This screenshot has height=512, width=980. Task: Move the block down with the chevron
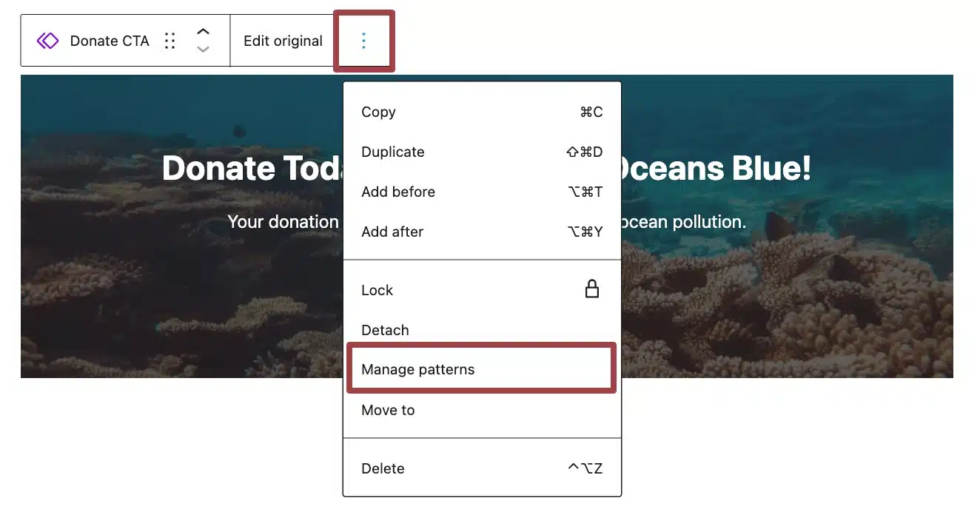[x=203, y=50]
